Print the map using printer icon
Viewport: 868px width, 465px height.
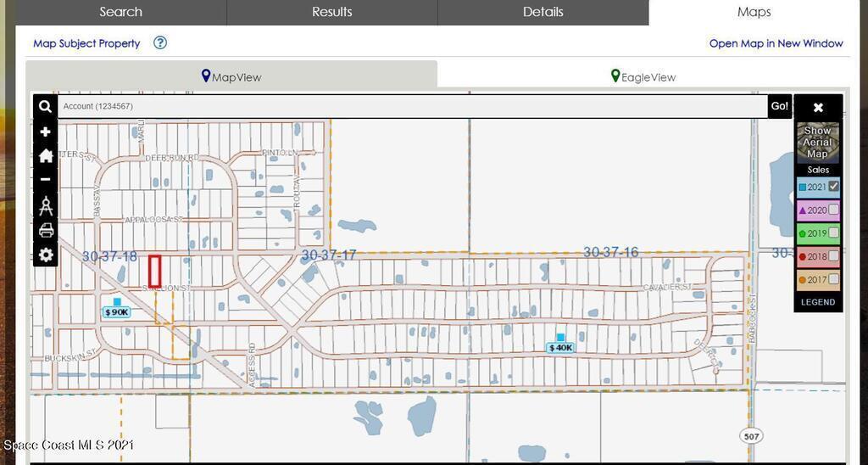pyautogui.click(x=46, y=230)
